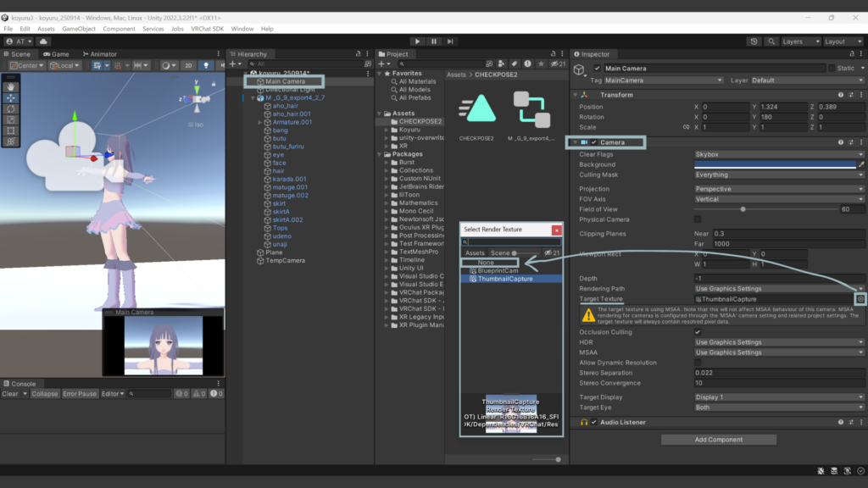Select the Move tool in Scene toolbar
This screenshot has width=868, height=488.
[11, 97]
